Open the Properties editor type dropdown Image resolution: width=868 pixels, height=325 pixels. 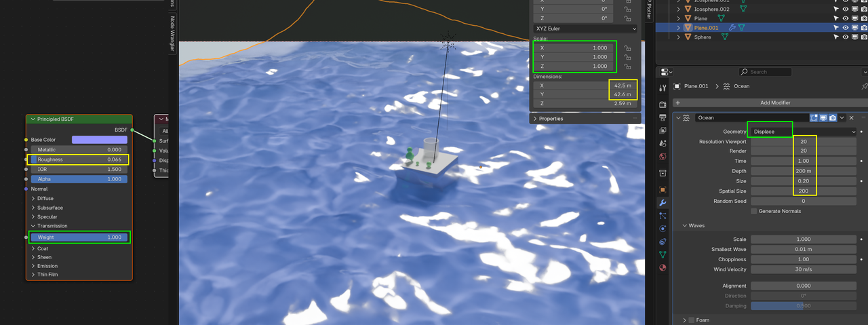[667, 72]
